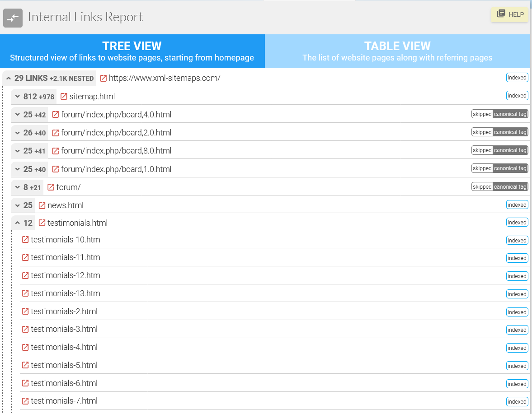Screen dimensions: 532x414
Task: Open the forum/ page's external link icon
Action: tap(52, 186)
